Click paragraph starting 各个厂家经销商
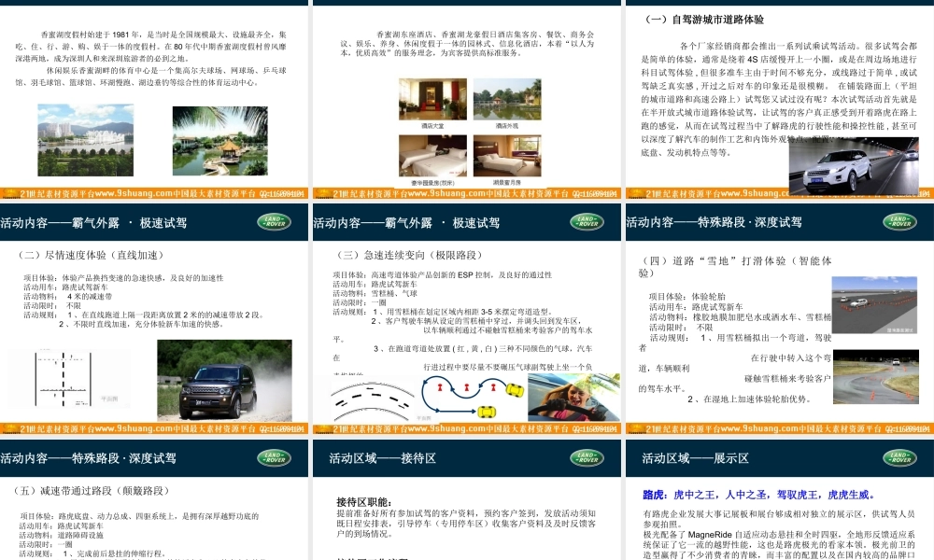 tap(779, 99)
